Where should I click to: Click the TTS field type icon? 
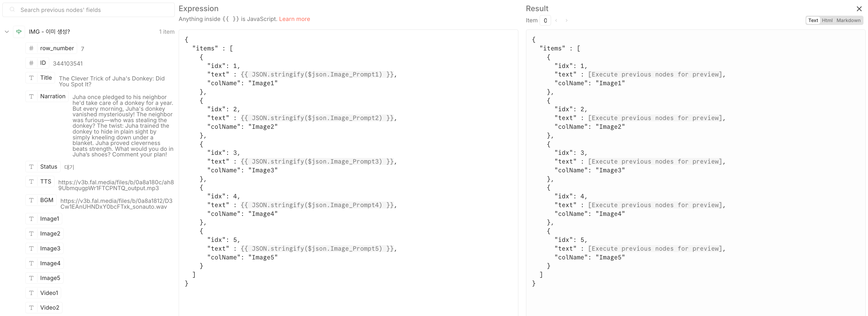click(31, 182)
